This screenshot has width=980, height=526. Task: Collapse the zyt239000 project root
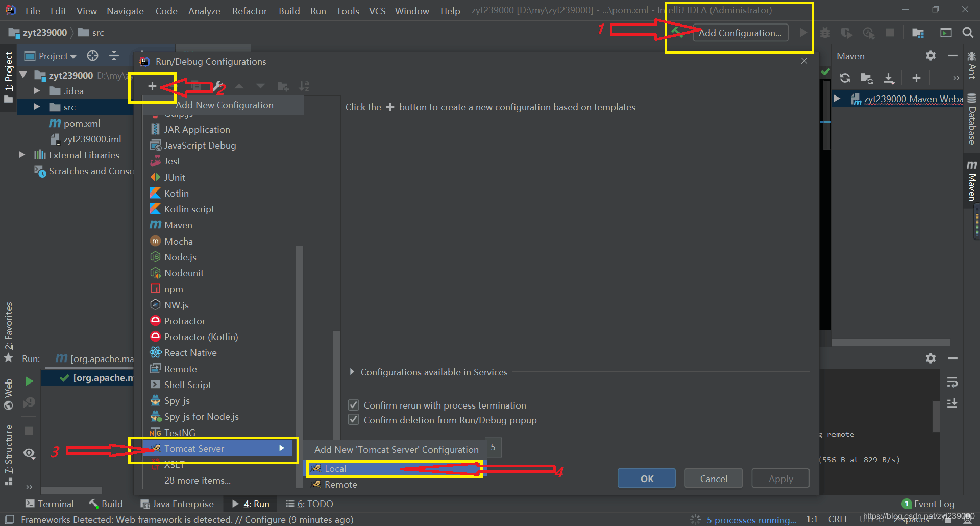click(x=23, y=75)
